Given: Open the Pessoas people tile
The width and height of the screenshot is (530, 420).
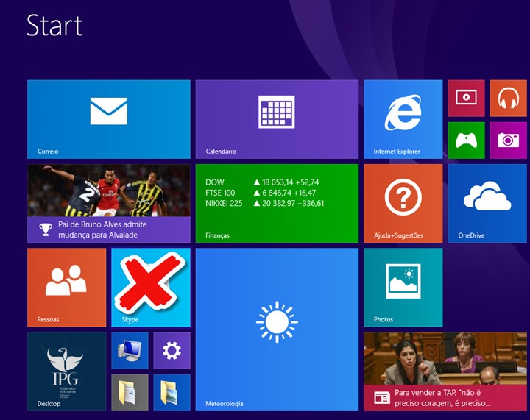Looking at the screenshot, I should [66, 288].
